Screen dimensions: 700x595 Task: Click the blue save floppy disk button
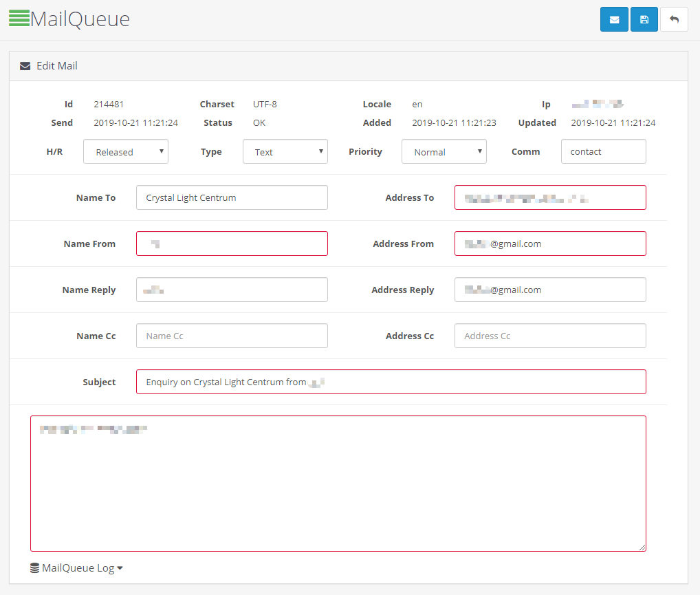[644, 19]
